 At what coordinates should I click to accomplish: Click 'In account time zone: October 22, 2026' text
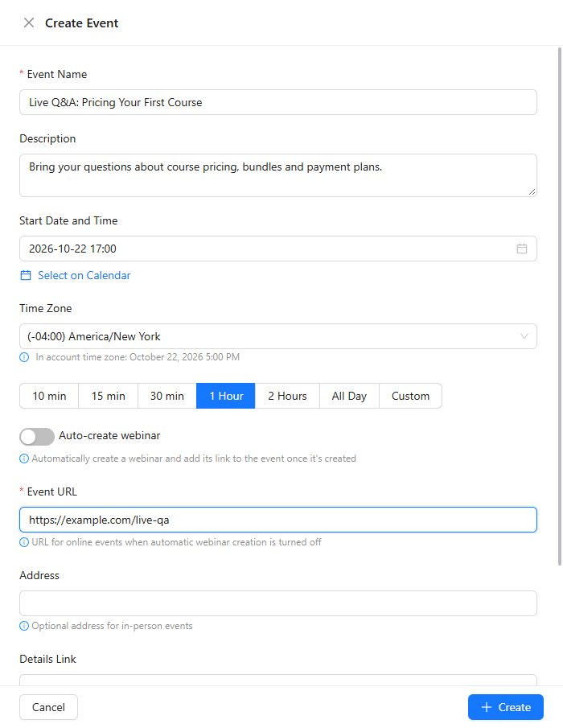point(138,357)
